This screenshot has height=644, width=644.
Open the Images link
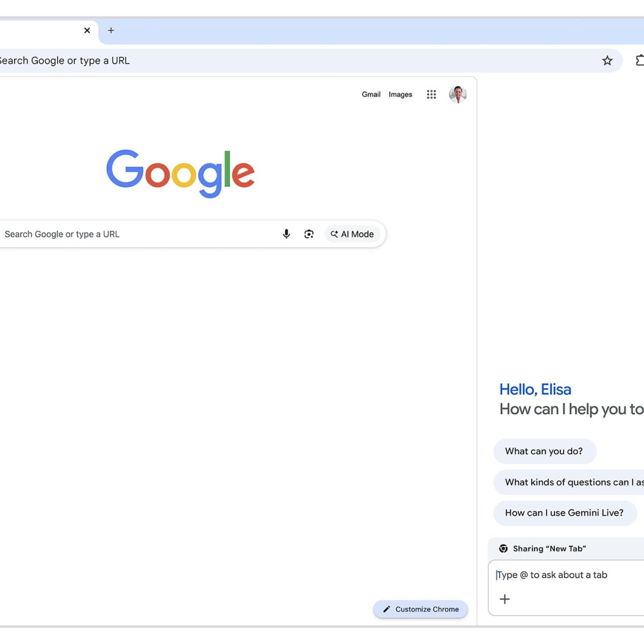click(x=400, y=94)
